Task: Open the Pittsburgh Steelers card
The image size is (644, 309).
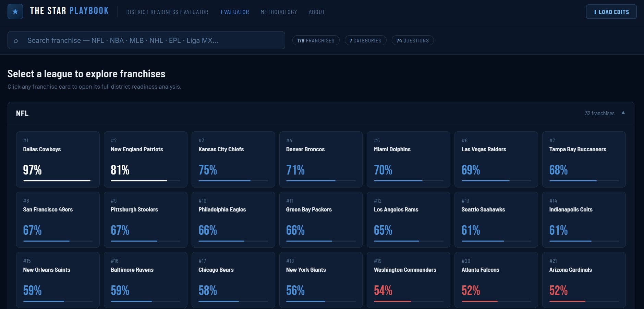Action: click(x=146, y=220)
